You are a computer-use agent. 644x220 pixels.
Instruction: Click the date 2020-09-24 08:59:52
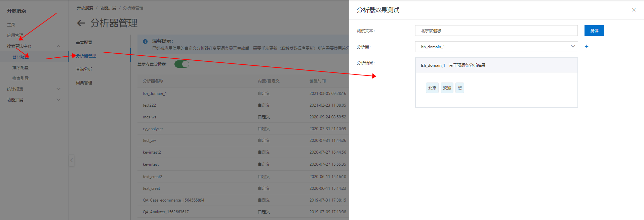coord(328,117)
